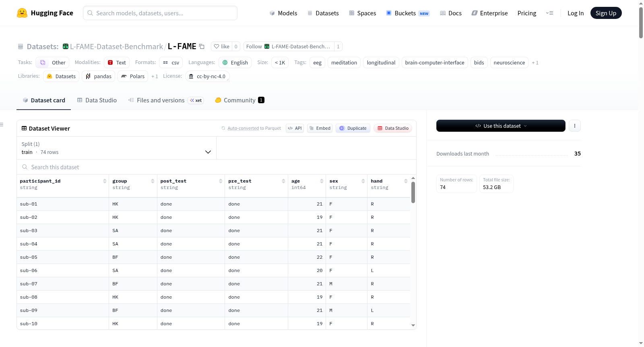Switch to the Data Studio tab
Image resolution: width=644 pixels, height=347 pixels.
[x=97, y=100]
